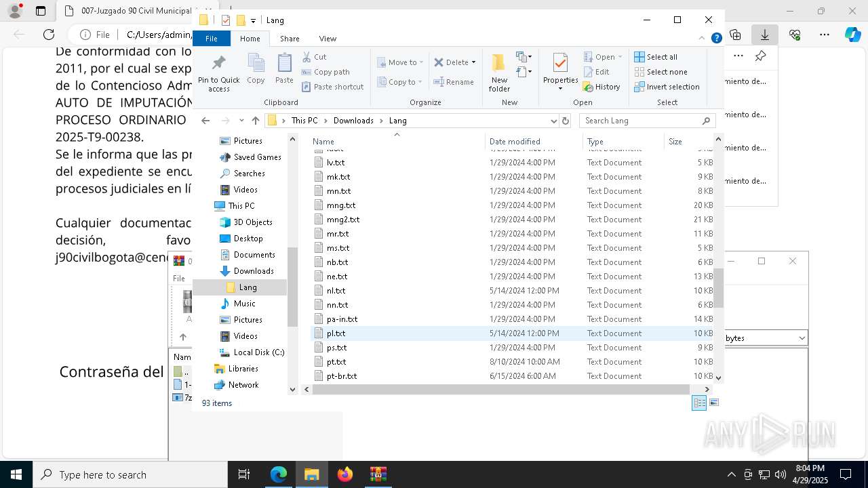Click the Delete ribbon button
The width and height of the screenshot is (868, 488).
tap(451, 62)
